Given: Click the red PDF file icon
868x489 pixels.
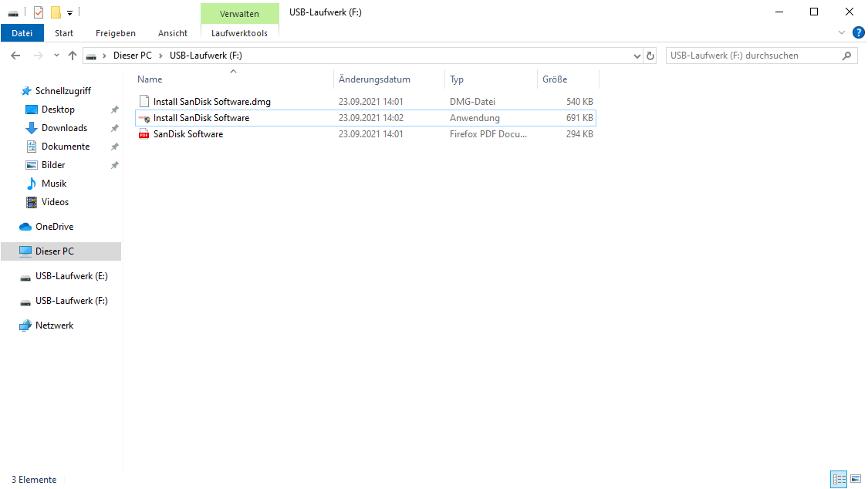Looking at the screenshot, I should (x=144, y=134).
